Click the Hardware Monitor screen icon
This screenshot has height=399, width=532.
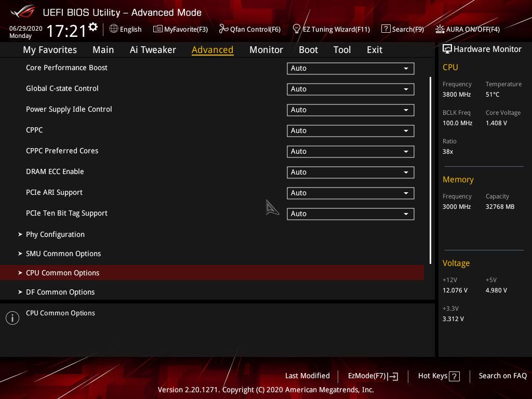pyautogui.click(x=447, y=49)
